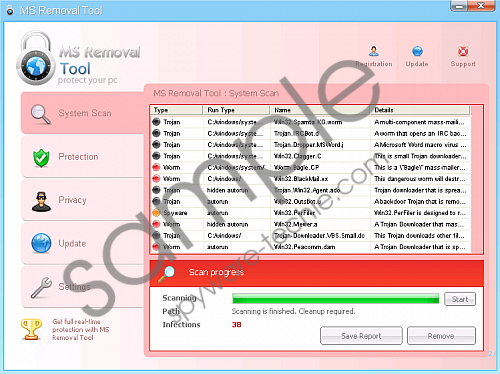
Task: Click the green scan progress bar
Action: click(x=336, y=299)
